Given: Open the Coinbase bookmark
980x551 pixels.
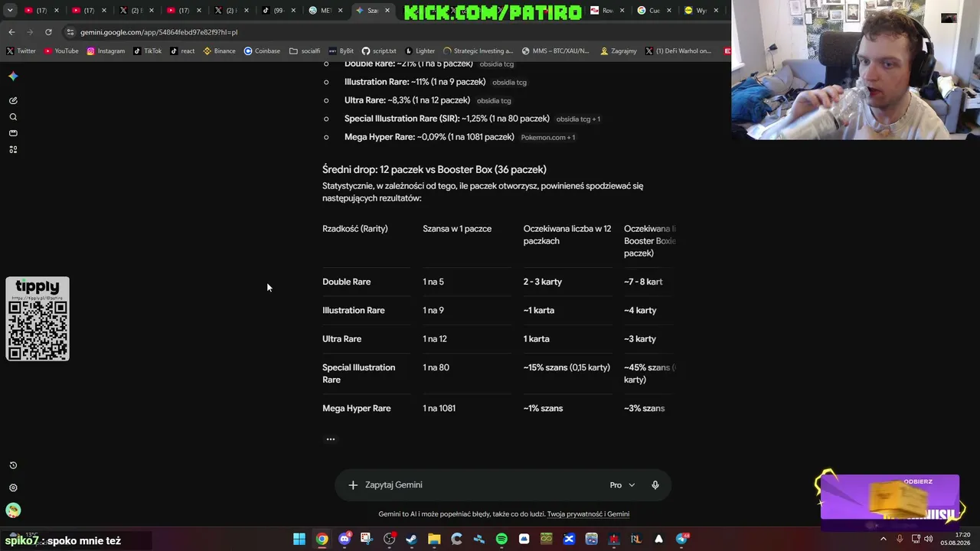Looking at the screenshot, I should point(262,51).
